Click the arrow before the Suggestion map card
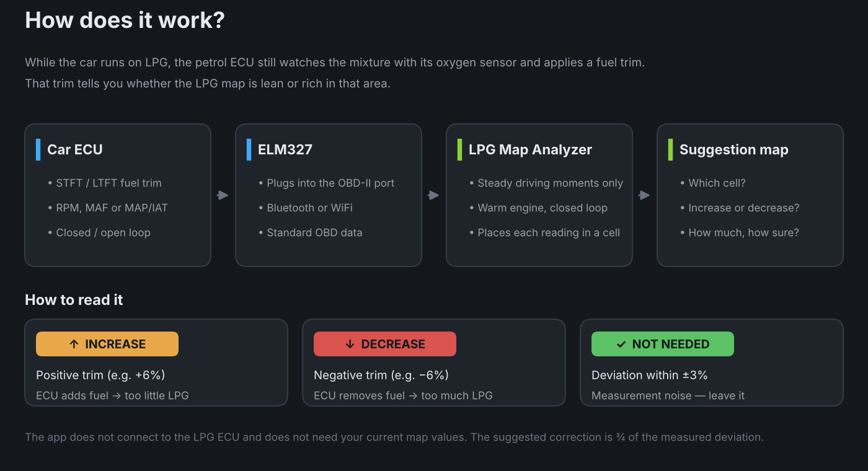This screenshot has height=471, width=868. pyautogui.click(x=644, y=195)
